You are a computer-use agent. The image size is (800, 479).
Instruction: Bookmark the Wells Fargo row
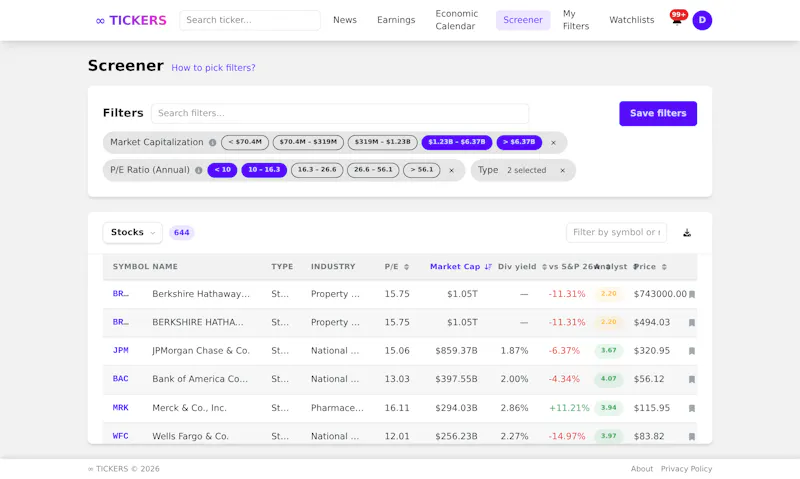coord(692,437)
